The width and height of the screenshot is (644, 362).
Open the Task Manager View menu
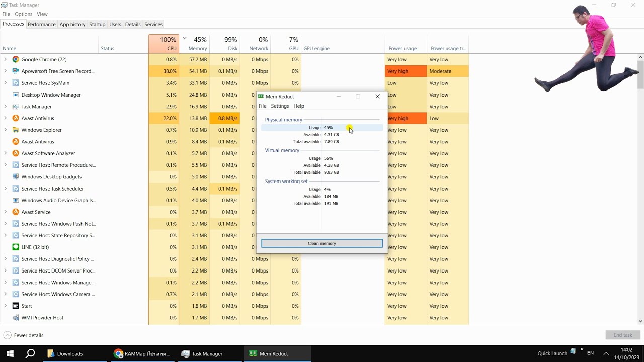tap(42, 14)
